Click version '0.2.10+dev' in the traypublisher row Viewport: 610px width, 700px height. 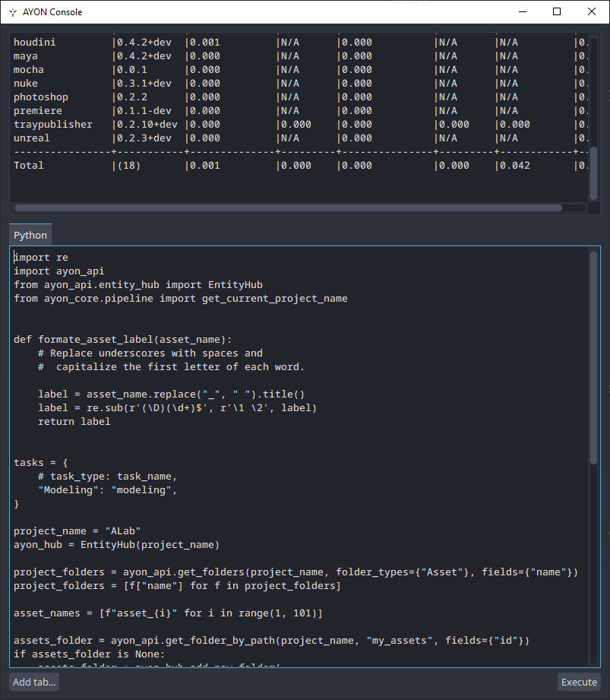(147, 125)
